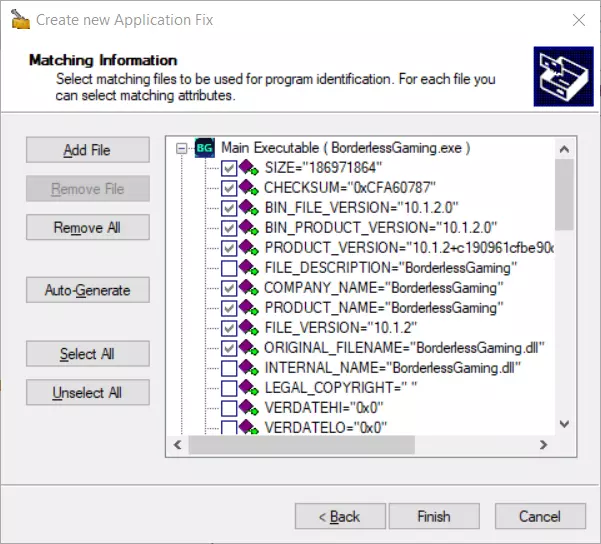Click the attribute icon beside COMPANY_NAME
601x544 pixels.
tap(248, 288)
